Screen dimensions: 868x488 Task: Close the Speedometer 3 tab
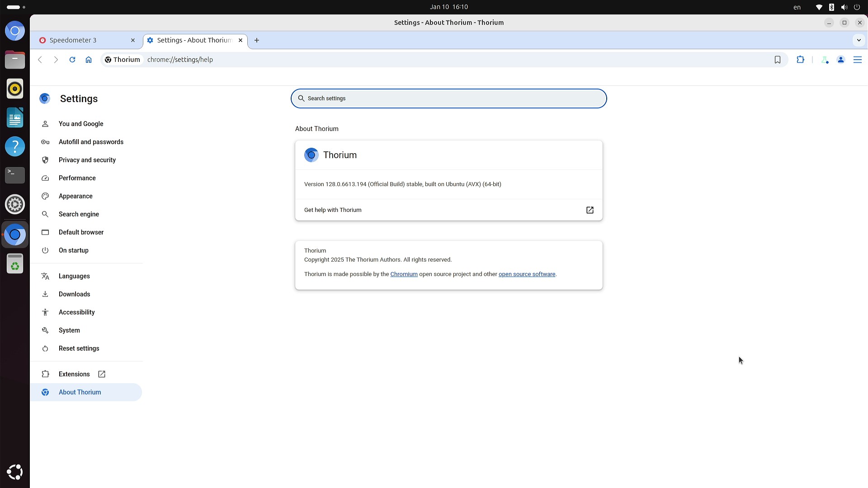click(x=133, y=40)
